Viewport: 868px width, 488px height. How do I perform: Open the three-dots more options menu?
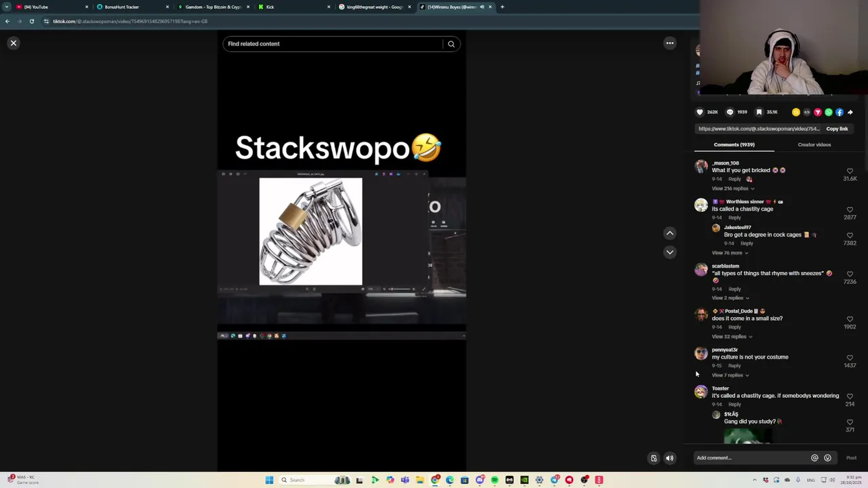point(669,43)
